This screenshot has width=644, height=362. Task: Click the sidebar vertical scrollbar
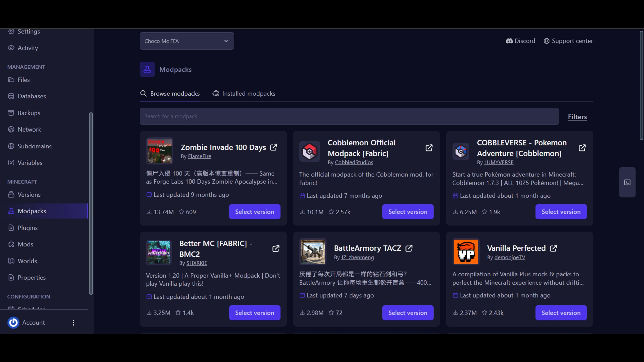tap(91, 204)
